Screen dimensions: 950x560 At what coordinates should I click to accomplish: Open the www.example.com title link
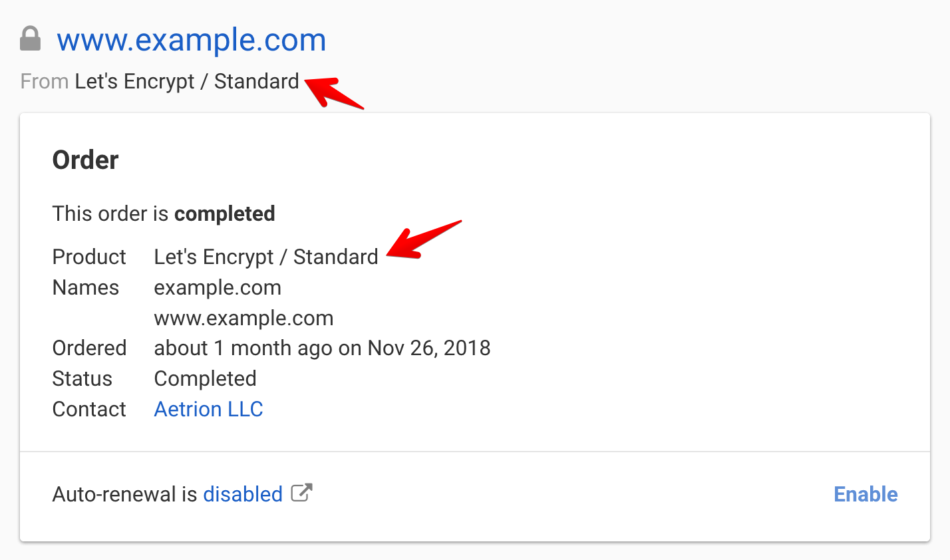[192, 40]
